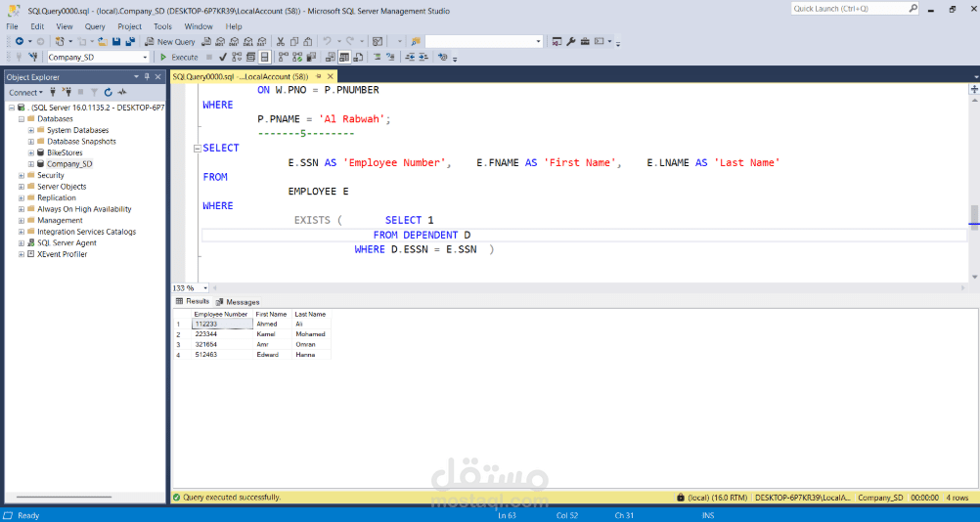Screen dimensions: 980x522
Task: Increase indent of selected lines
Action: click(x=423, y=57)
